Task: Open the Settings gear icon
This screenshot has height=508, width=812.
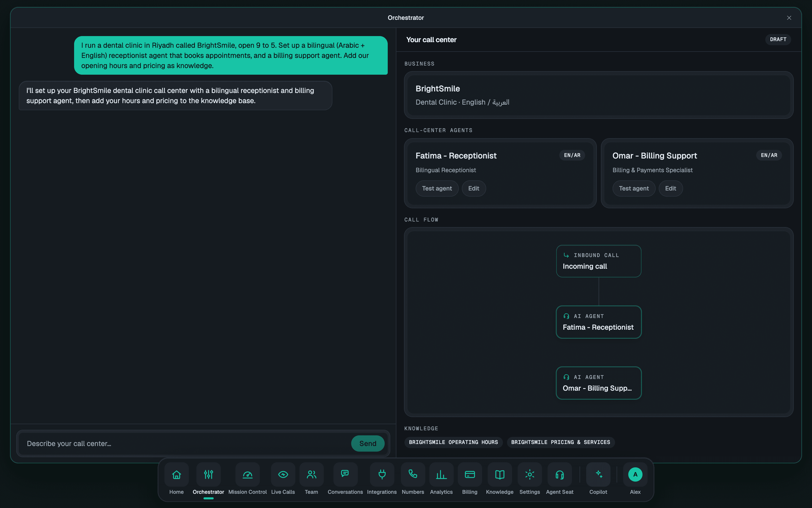Action: 530,474
